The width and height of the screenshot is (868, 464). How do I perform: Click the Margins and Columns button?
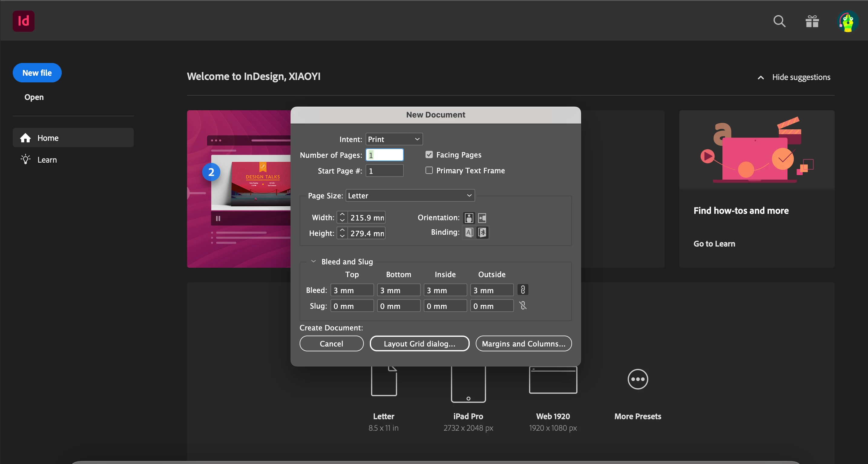point(523,344)
